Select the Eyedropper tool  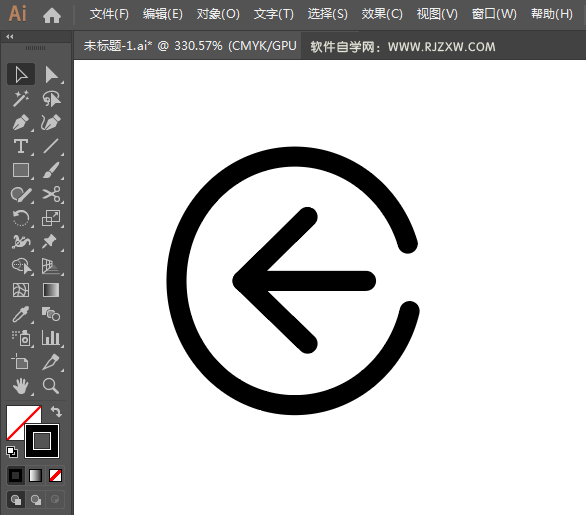(x=21, y=314)
